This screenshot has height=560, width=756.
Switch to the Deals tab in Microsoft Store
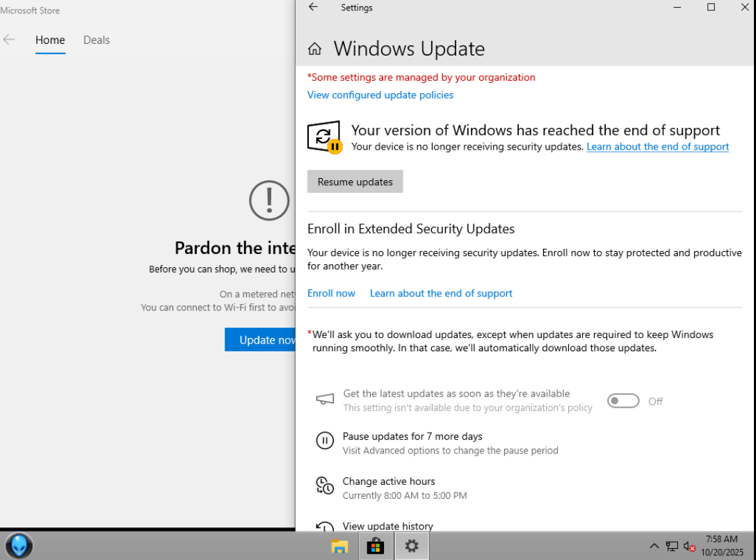click(x=97, y=40)
